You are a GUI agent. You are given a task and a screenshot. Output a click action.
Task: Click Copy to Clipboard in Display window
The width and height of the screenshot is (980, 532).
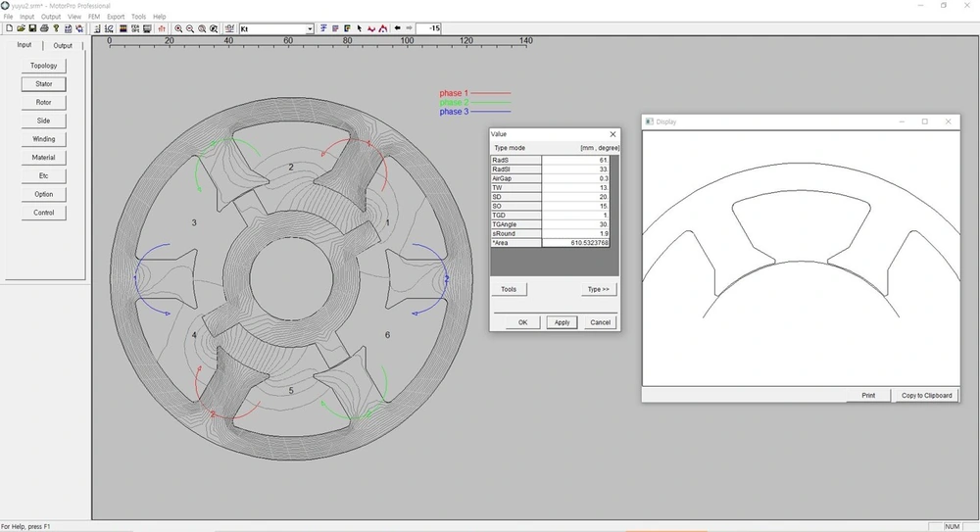(x=926, y=396)
